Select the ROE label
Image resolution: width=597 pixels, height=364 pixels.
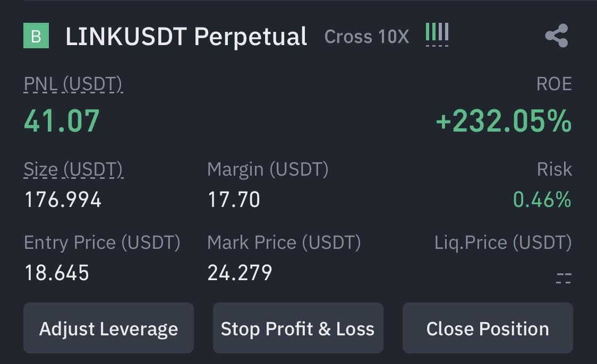pyautogui.click(x=554, y=84)
